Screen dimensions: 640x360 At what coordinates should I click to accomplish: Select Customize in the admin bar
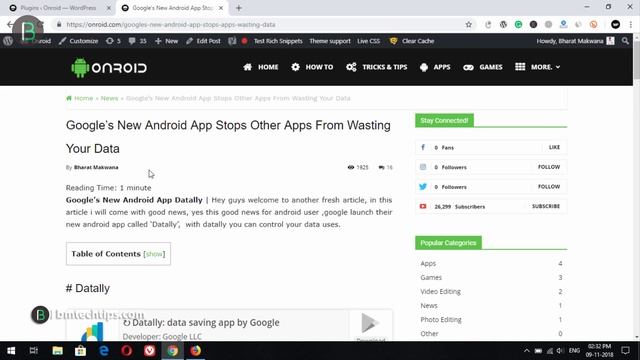click(79, 41)
